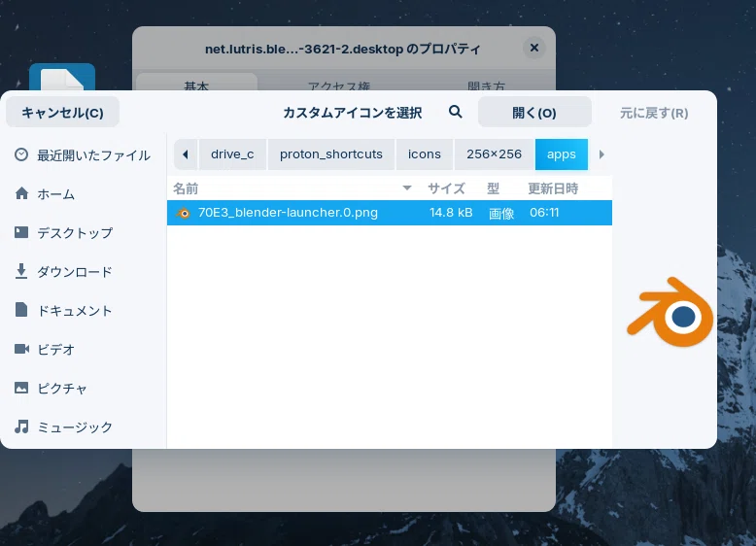Click the desktop file icon behind the dialog
The image size is (756, 546).
(x=62, y=77)
